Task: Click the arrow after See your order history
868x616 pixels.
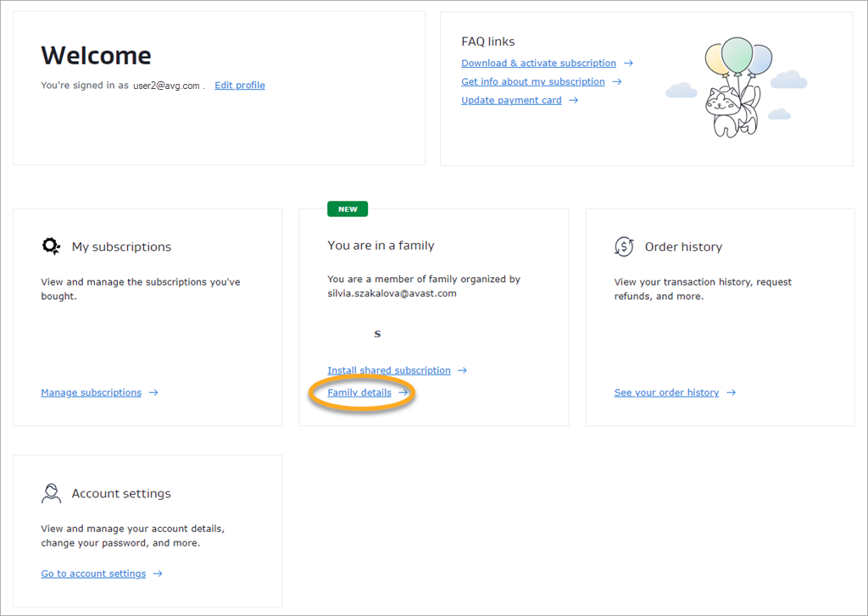Action: pyautogui.click(x=732, y=393)
